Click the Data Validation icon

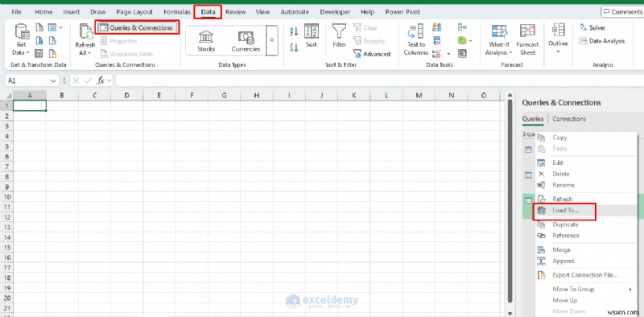click(x=437, y=53)
